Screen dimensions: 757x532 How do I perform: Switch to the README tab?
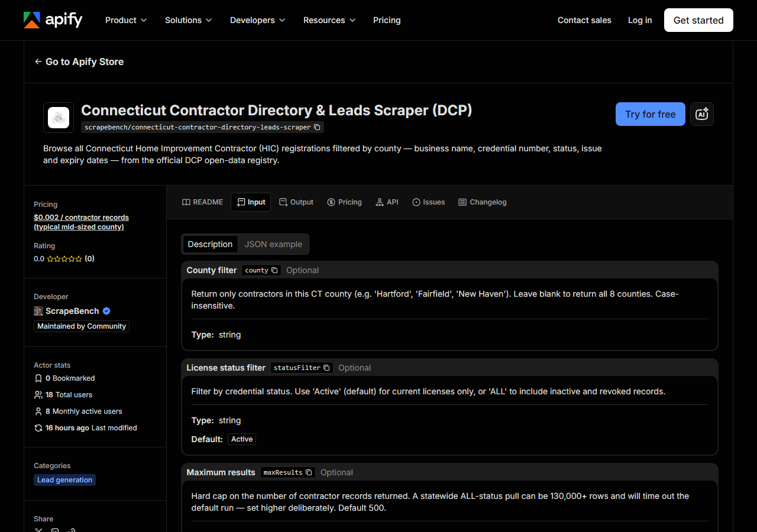pos(202,202)
